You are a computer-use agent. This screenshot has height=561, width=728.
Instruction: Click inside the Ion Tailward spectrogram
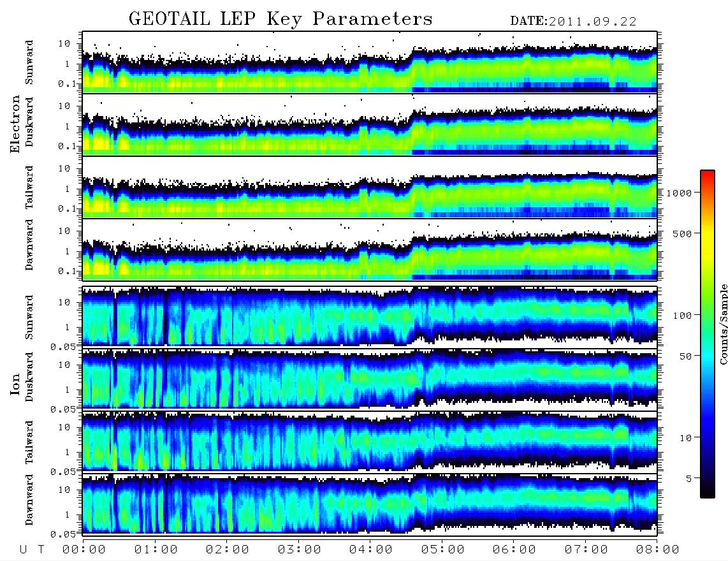pos(370,442)
